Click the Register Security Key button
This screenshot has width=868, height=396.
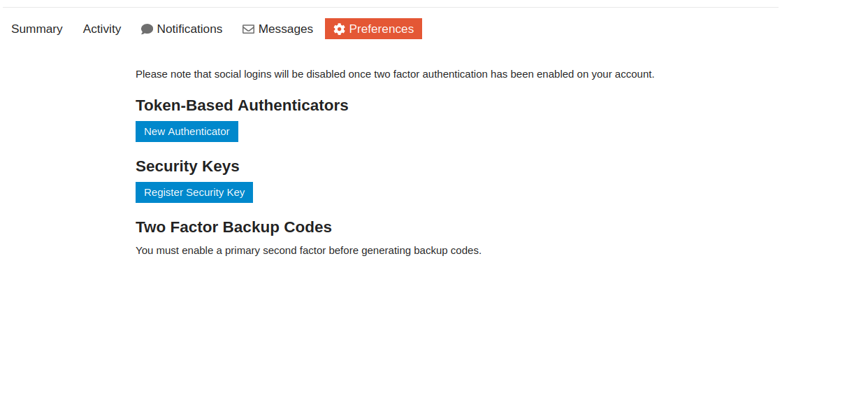coord(194,192)
